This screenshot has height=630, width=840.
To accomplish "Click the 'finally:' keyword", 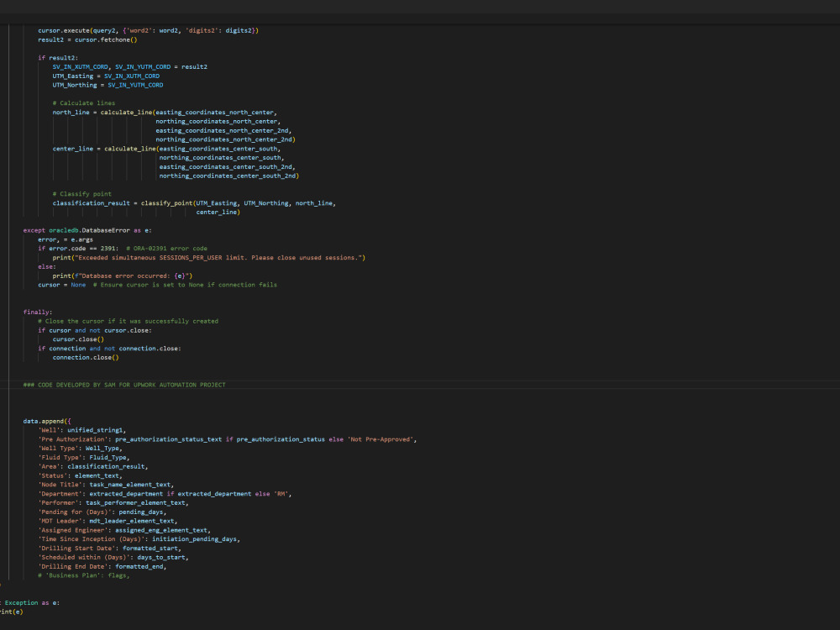I will tap(38, 312).
